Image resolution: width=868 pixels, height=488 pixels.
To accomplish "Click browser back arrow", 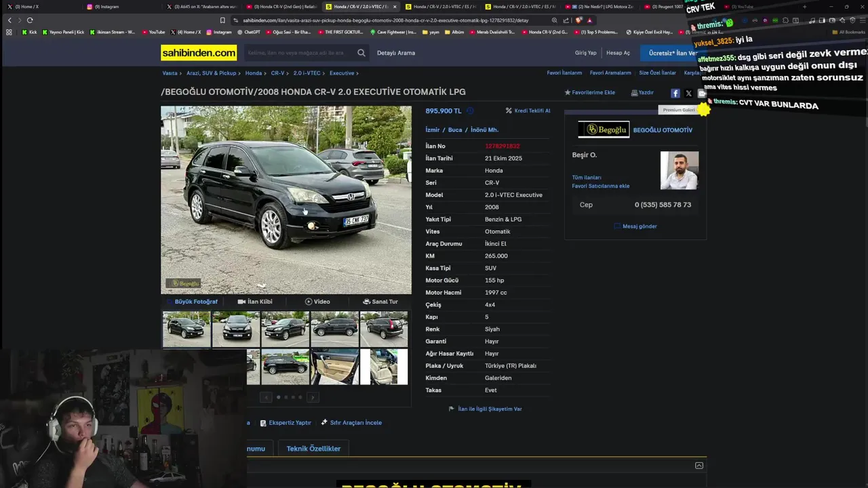I will click(9, 20).
